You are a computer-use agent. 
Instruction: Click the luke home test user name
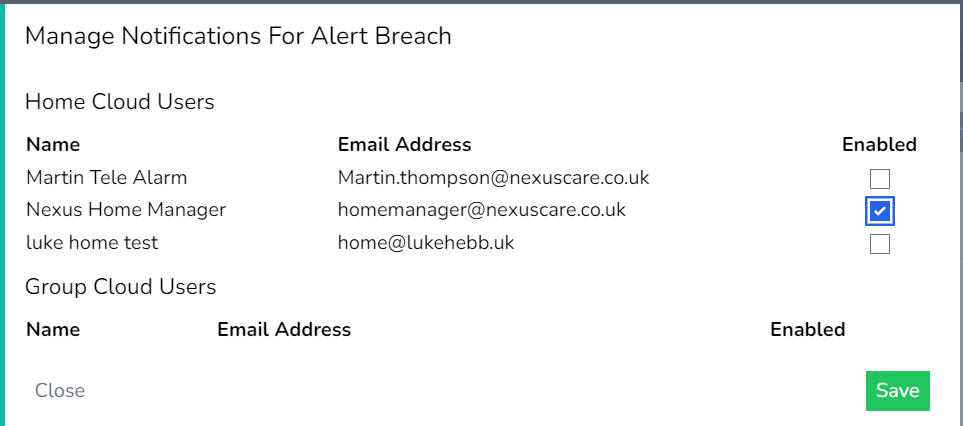92,243
